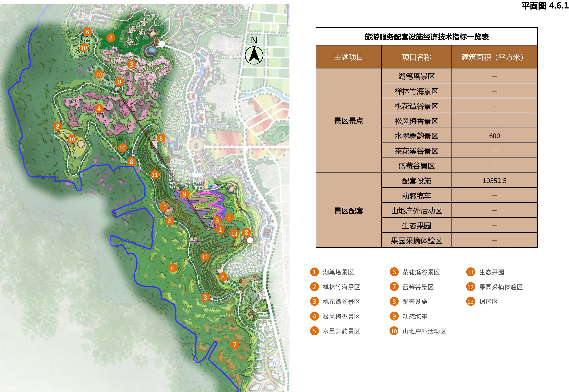
Task: Click the 10552.5 value cell
Action: tap(494, 181)
